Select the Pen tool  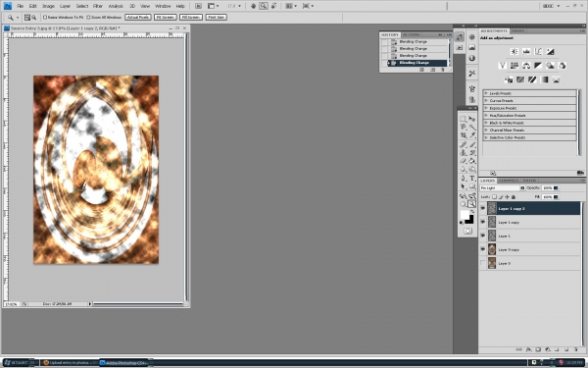[464, 179]
